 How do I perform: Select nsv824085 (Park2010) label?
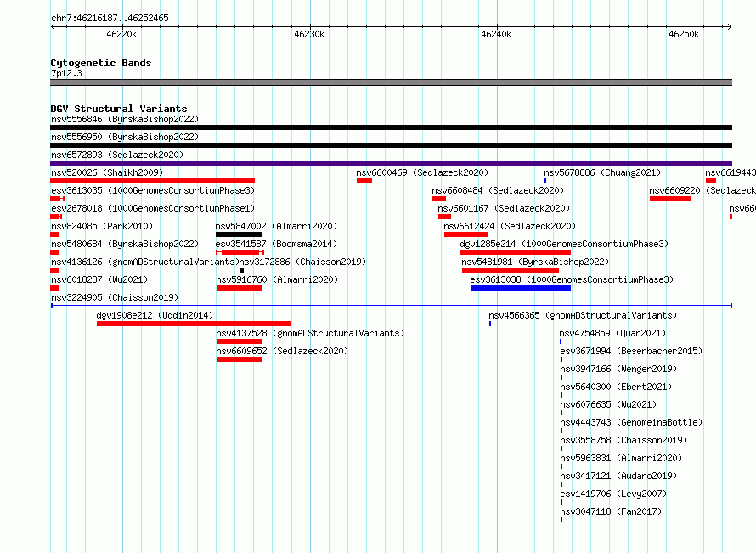point(102,226)
